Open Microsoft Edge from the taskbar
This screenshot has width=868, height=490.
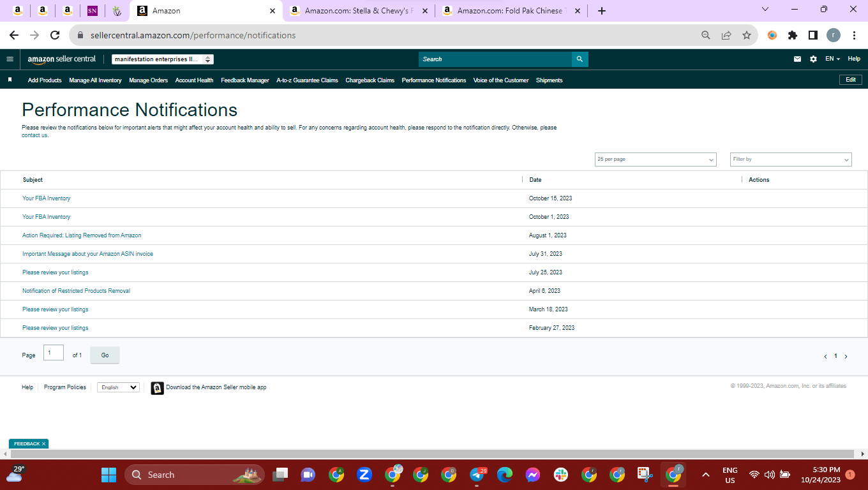coord(505,475)
